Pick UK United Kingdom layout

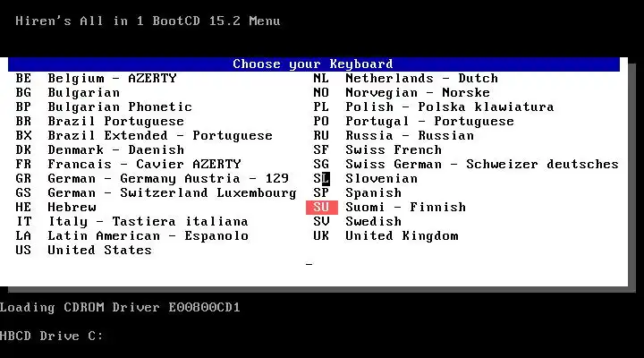pos(386,236)
